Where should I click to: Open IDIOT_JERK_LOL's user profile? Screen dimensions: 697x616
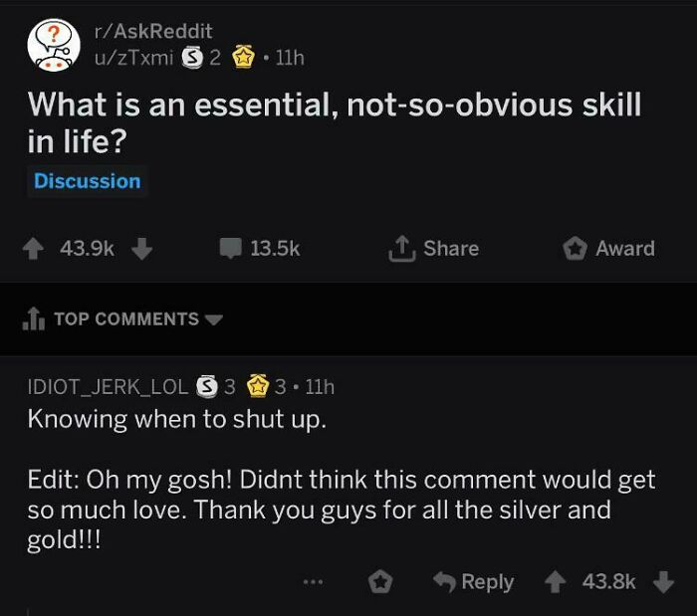point(108,387)
